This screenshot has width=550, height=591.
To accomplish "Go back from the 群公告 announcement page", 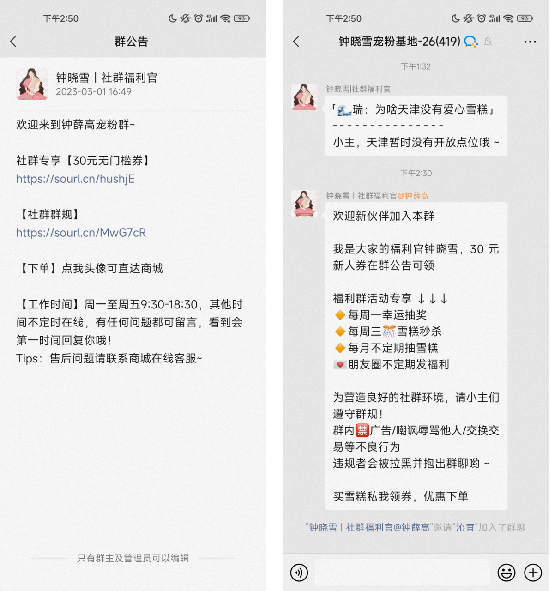I will click(14, 41).
